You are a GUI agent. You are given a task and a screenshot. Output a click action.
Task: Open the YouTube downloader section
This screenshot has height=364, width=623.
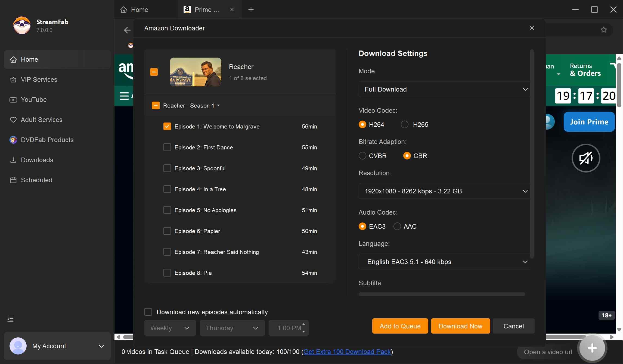tap(34, 100)
